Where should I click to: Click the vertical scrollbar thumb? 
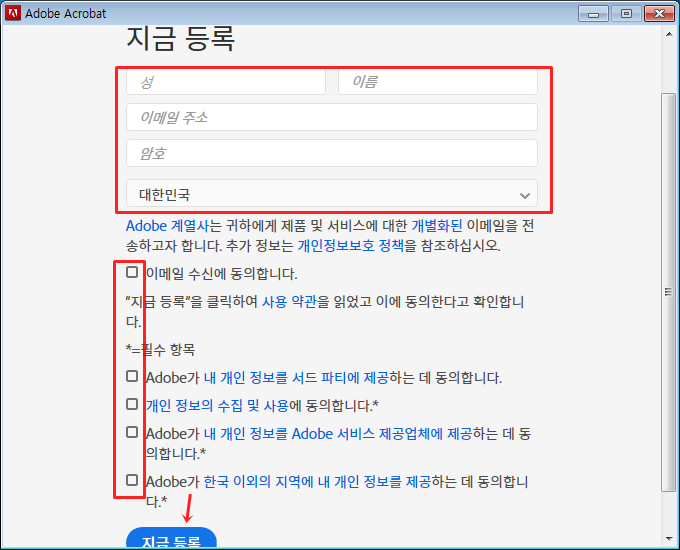click(x=669, y=292)
